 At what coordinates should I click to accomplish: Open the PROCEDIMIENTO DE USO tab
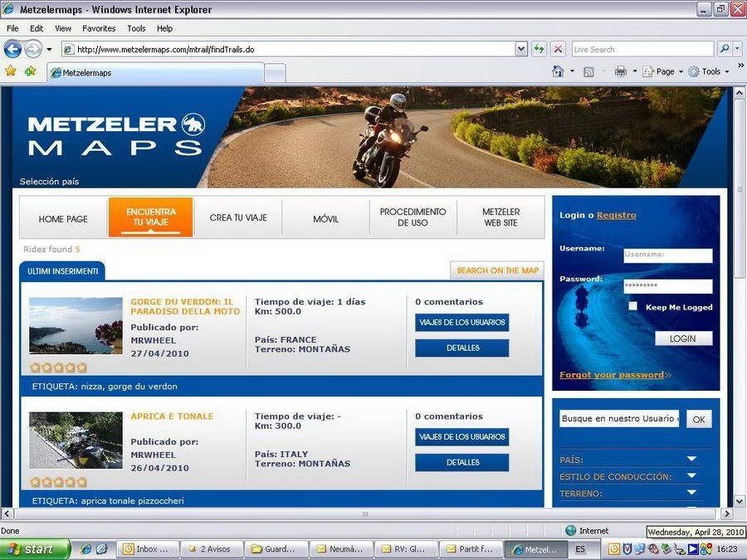point(413,217)
